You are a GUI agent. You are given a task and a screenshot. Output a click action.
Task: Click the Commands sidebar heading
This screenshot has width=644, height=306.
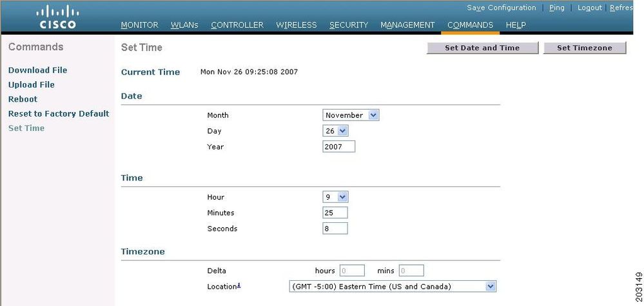click(x=35, y=47)
